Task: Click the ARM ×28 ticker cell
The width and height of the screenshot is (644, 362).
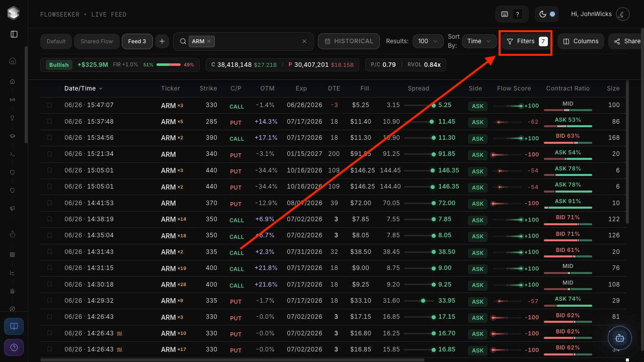Action: click(174, 285)
